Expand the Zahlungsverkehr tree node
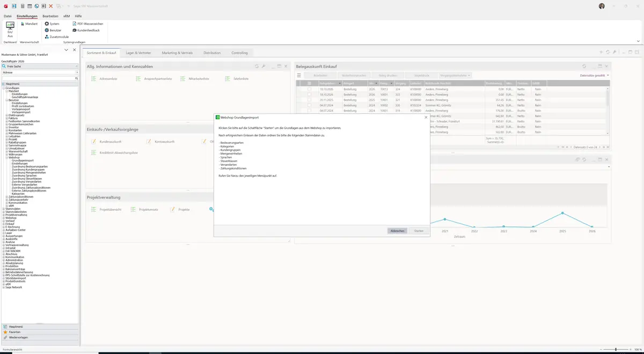The width and height of the screenshot is (644, 354). coord(7,200)
